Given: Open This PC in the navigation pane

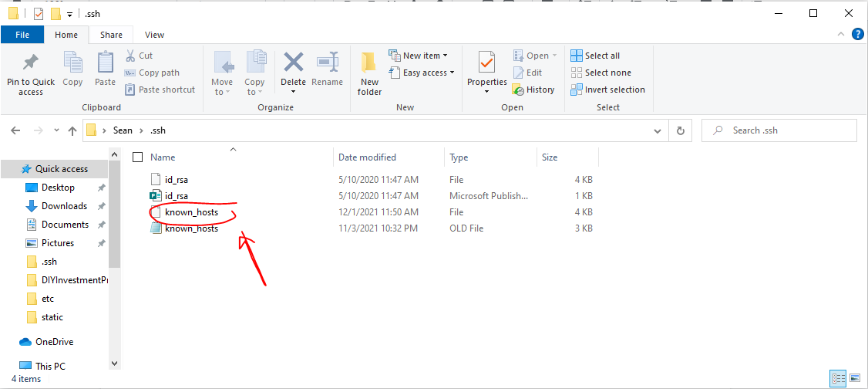Looking at the screenshot, I should (x=52, y=367).
